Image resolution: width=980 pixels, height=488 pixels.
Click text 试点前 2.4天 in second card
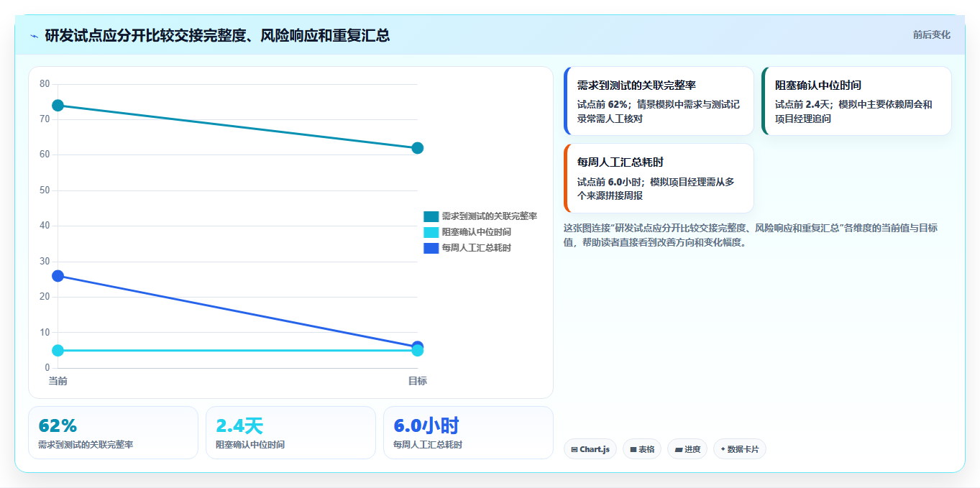[802, 104]
